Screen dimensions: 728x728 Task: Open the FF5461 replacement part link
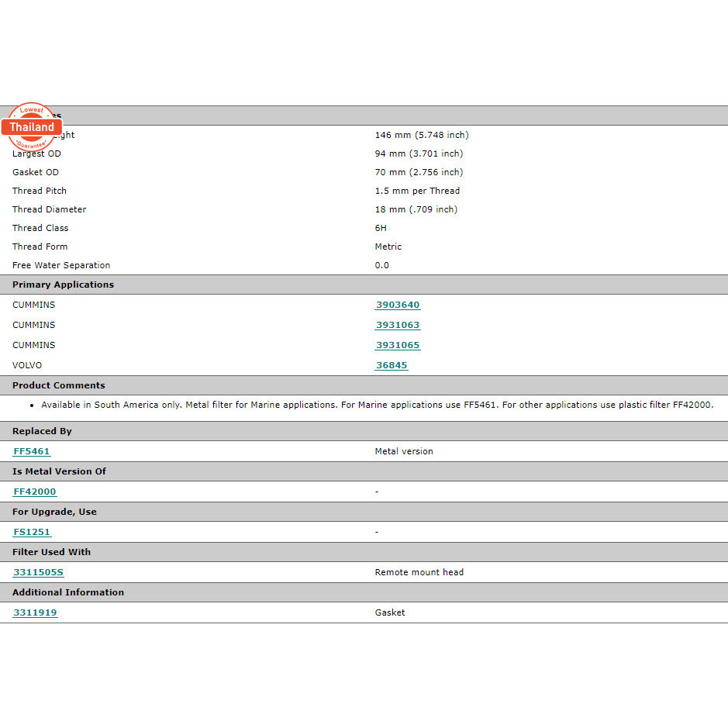point(32,451)
